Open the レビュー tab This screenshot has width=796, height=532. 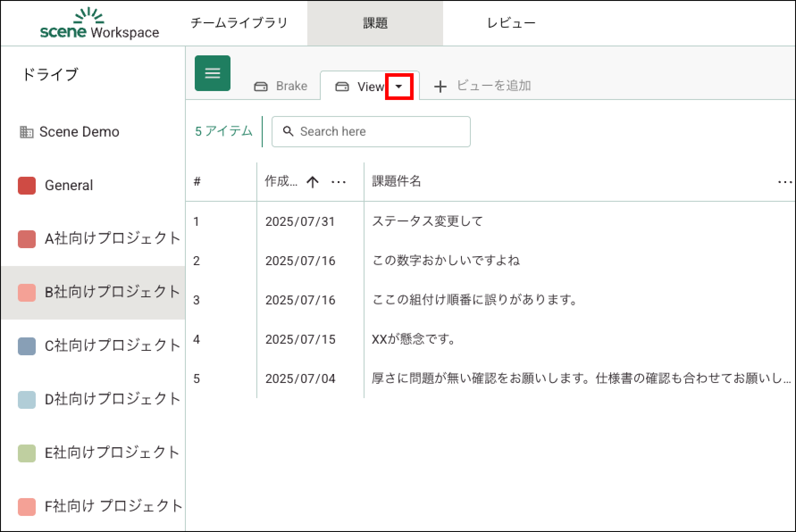click(x=511, y=23)
